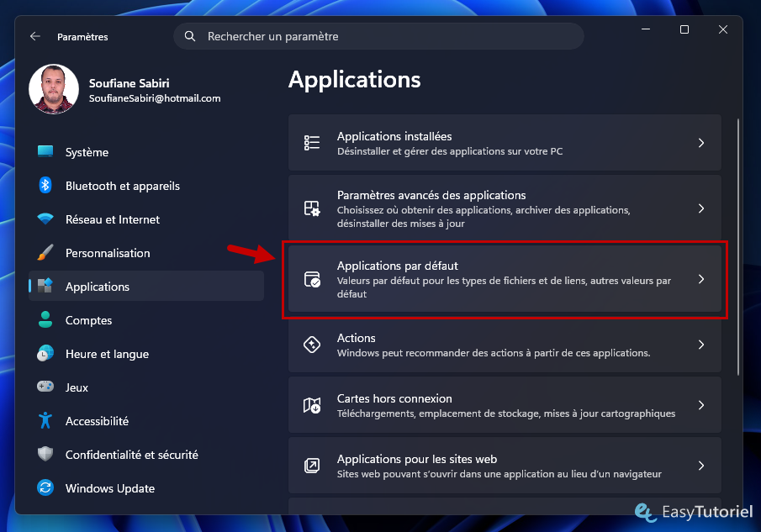
Task: Click 'Téléchargements, emplacement de stockage' description
Action: tap(505, 413)
